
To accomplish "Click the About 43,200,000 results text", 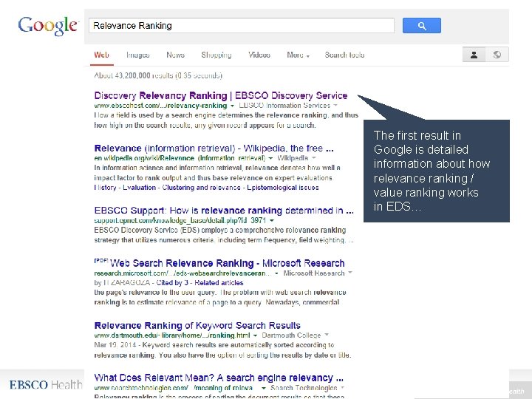I will [x=158, y=75].
